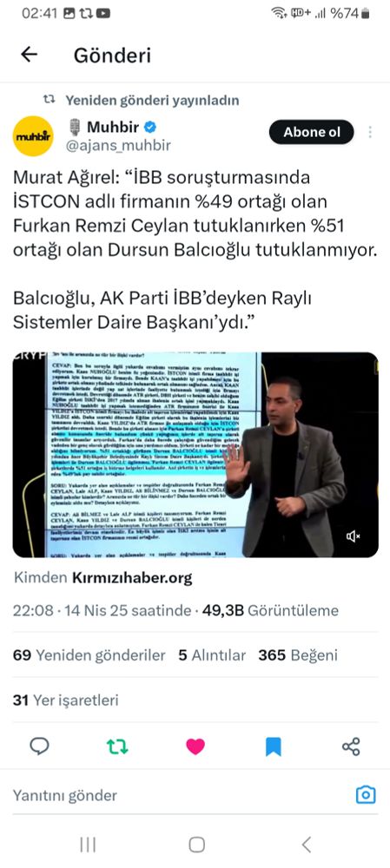390x868 pixels.
Task: Tap the Yanıtını gönder reply field
Action: coord(177,795)
